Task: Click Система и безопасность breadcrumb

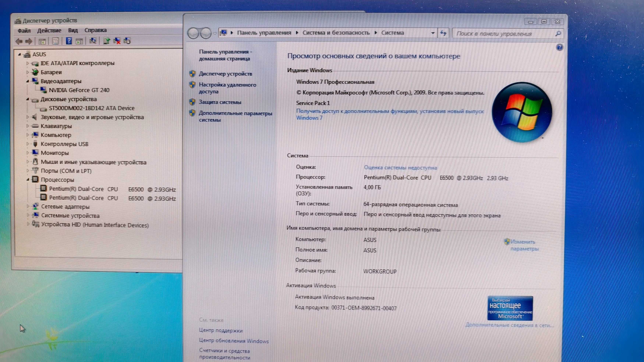Action: (x=336, y=33)
